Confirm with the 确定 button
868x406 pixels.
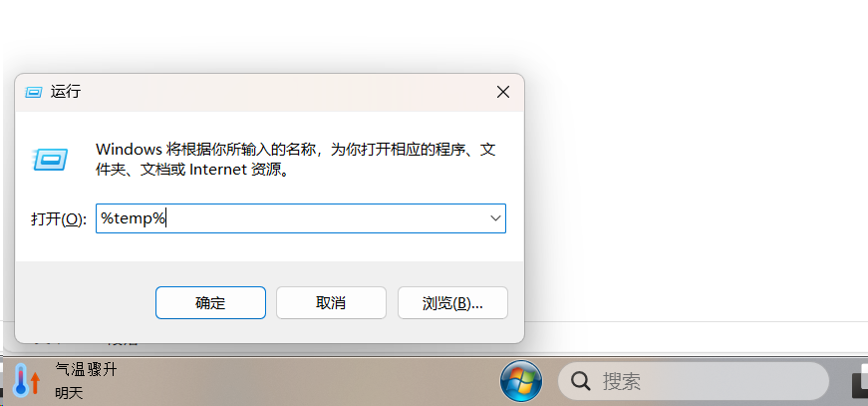click(210, 302)
